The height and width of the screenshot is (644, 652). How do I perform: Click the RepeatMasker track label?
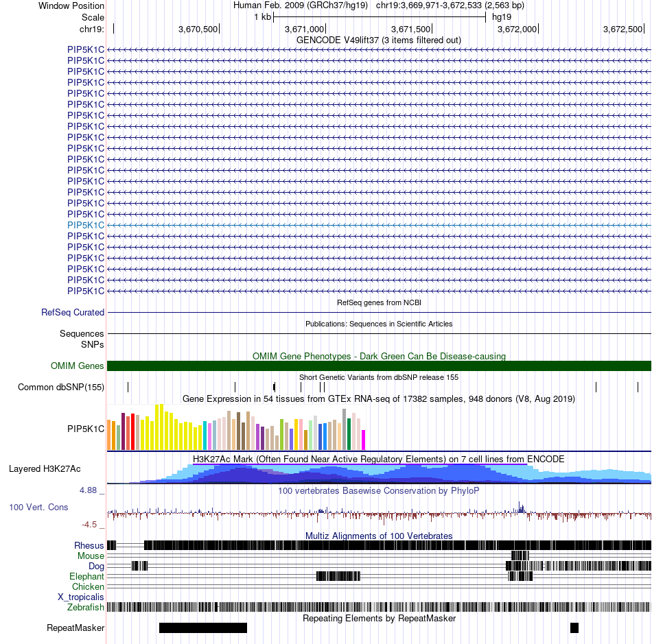[x=75, y=628]
